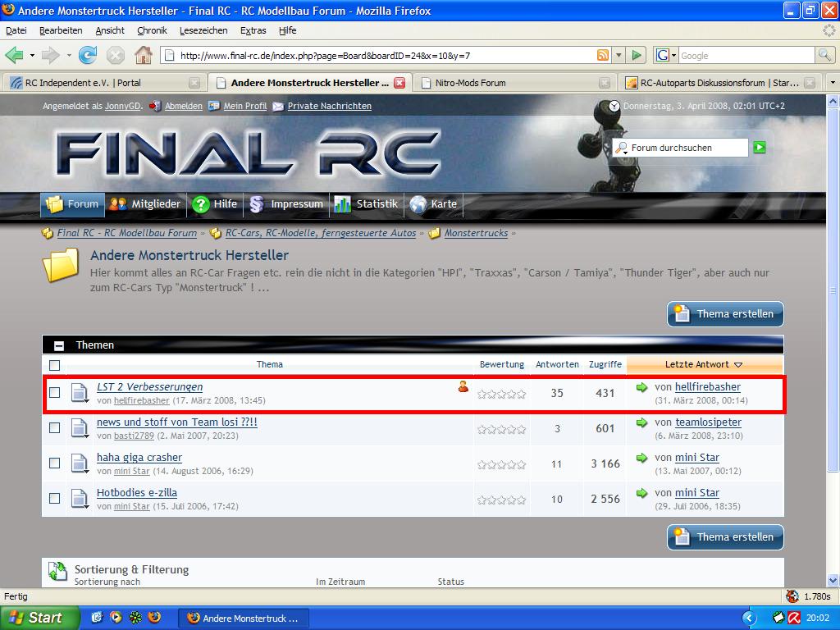The image size is (840, 630).
Task: Open the Hotbodies e-zilla thread link
Action: tap(137, 493)
